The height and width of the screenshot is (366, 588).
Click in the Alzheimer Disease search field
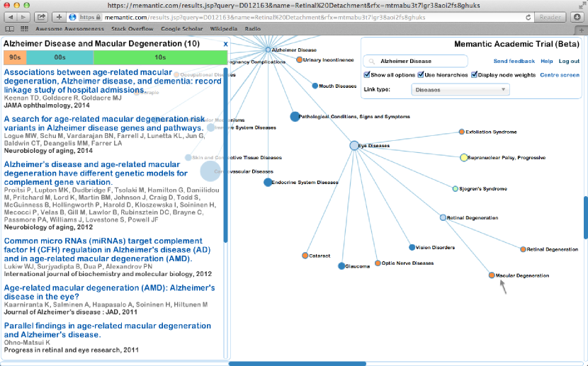click(416, 61)
